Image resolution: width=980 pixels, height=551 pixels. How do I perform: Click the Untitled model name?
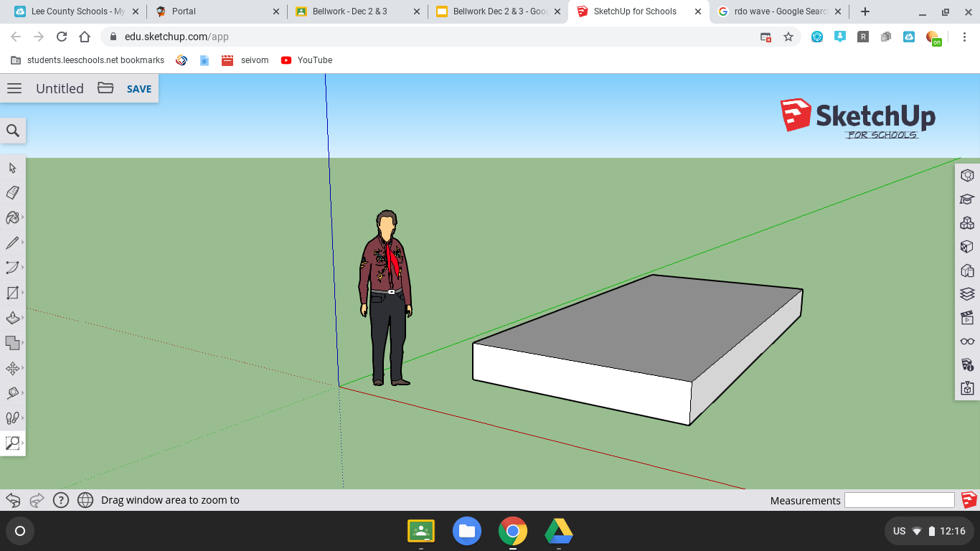coord(60,88)
